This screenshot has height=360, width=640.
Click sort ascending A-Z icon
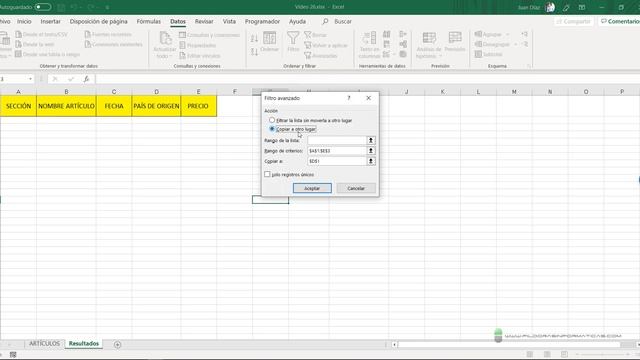pos(254,38)
